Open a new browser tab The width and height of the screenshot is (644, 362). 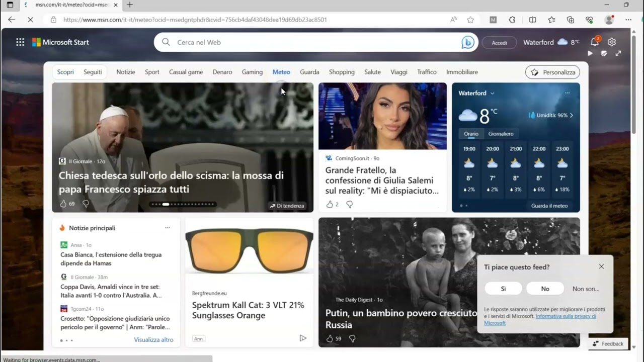point(129,5)
